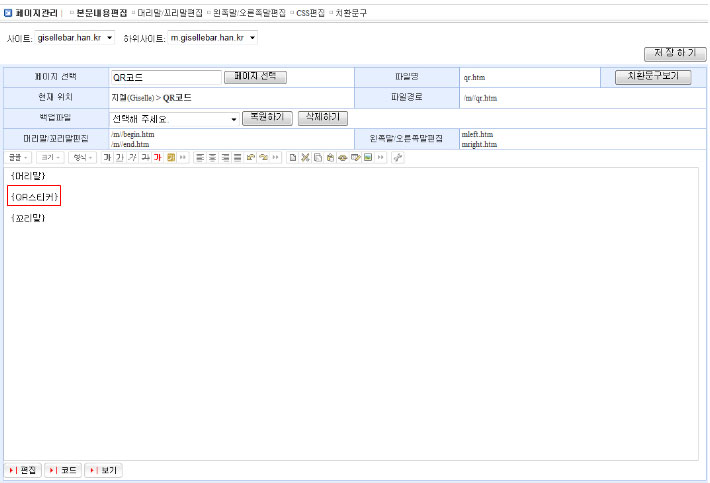Image resolution: width=710 pixels, height=483 pixels.
Task: Apply bold formatting in the editor toolbar
Action: click(106, 158)
